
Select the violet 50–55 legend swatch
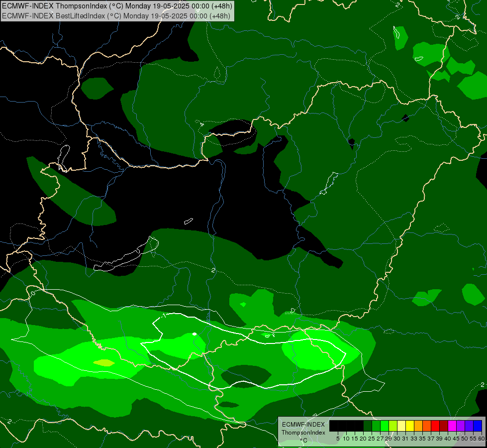click(469, 426)
